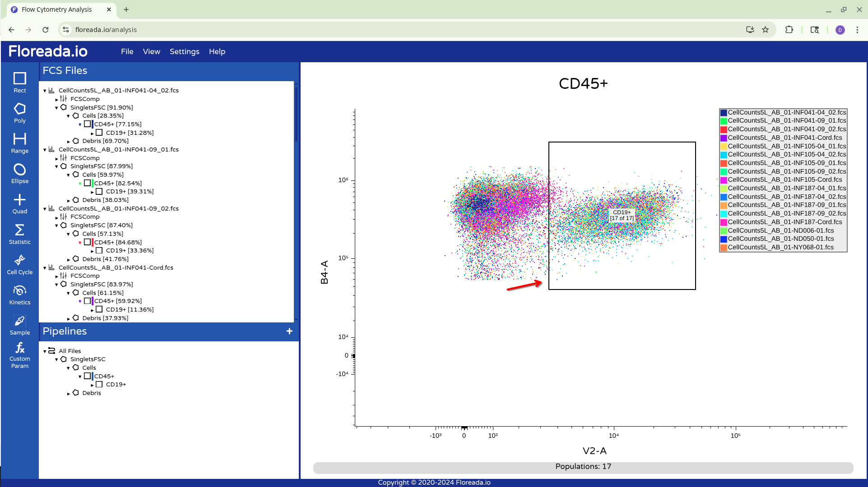Screen dimensions: 868x487
Task: Choose the Range gate tool
Action: [19, 143]
